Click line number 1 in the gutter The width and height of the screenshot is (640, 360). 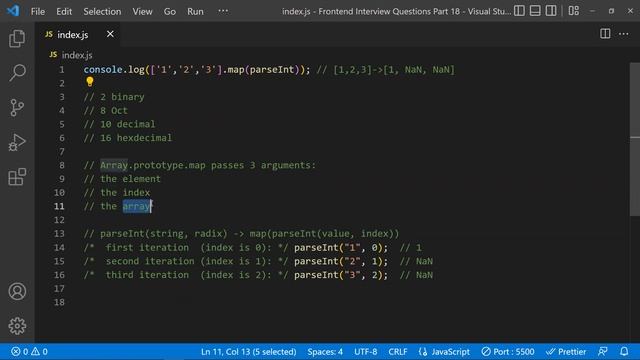click(x=62, y=70)
